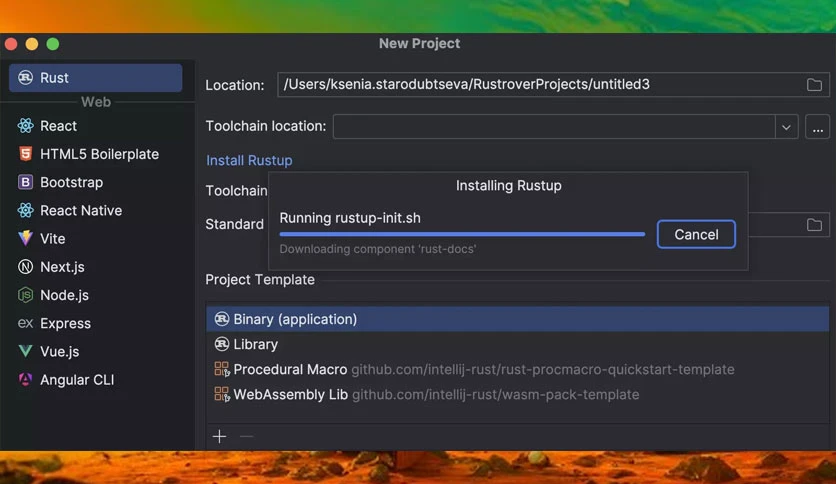Zoom the New Project window
The width and height of the screenshot is (836, 484).
(x=53, y=44)
